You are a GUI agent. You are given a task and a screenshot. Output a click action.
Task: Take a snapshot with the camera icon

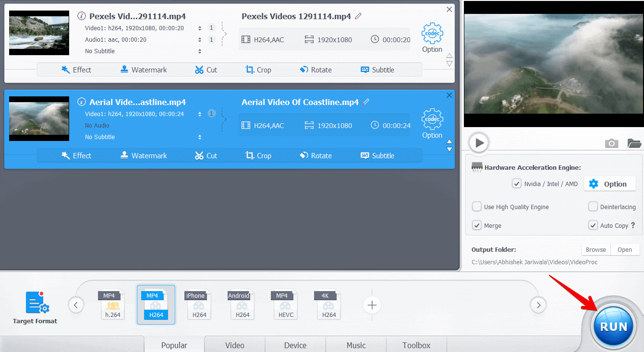tap(611, 143)
